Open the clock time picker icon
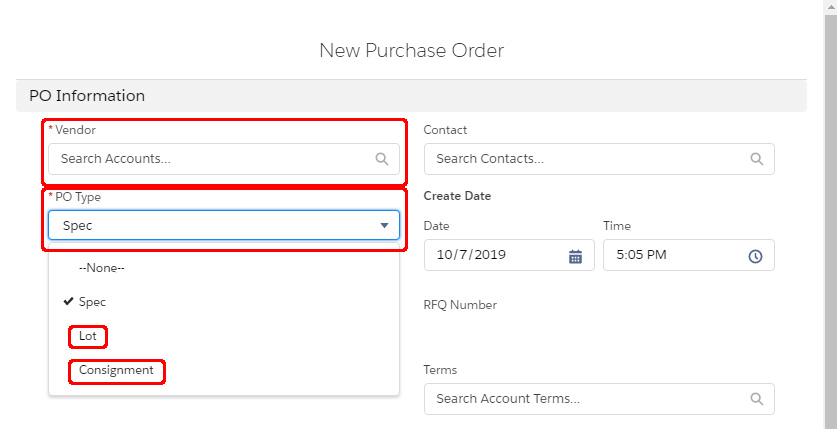Screen dimensions: 837x429 tap(755, 256)
